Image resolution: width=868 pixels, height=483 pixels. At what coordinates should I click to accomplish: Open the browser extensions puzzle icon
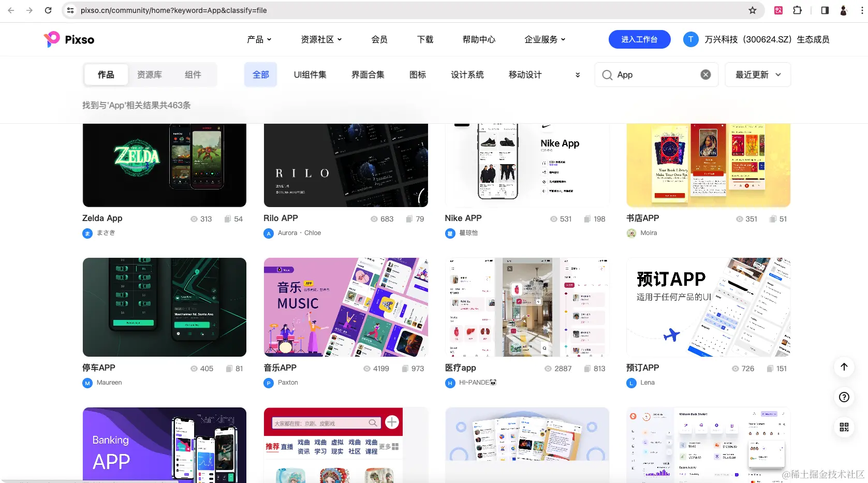797,10
